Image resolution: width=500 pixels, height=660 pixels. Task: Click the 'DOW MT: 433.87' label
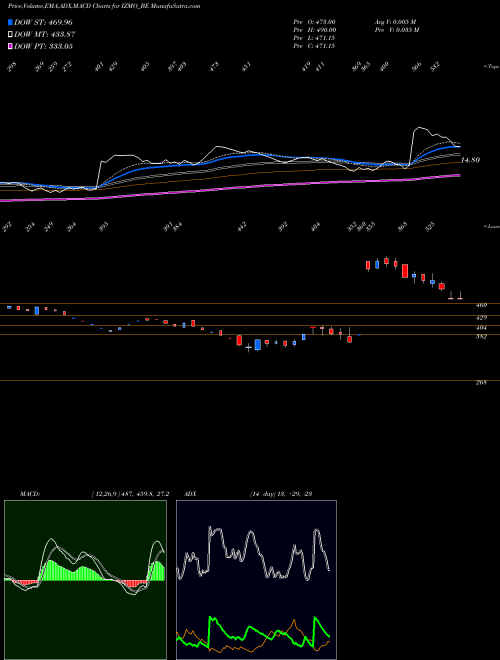(45, 34)
